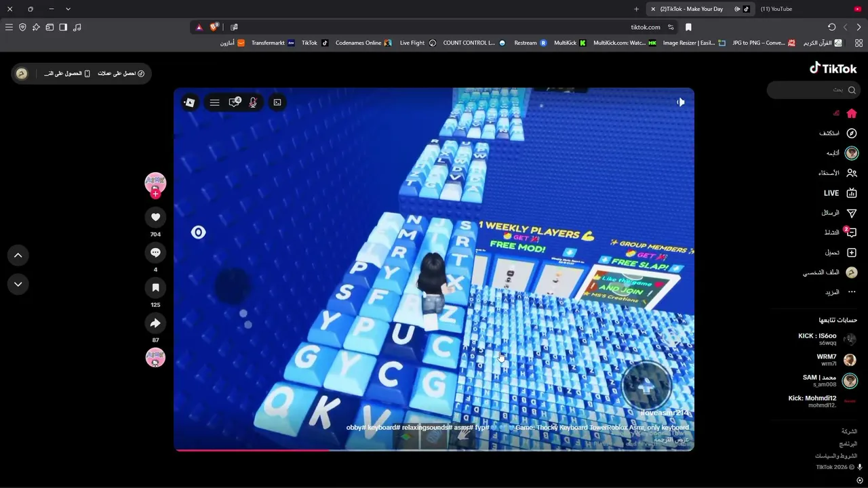Open the browser main menu hamburger icon
The width and height of the screenshot is (868, 488).
(x=9, y=27)
